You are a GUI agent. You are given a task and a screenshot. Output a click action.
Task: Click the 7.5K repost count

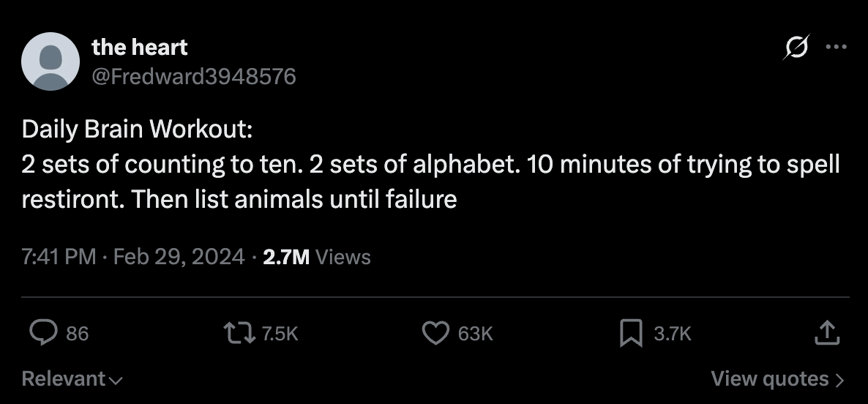(280, 334)
